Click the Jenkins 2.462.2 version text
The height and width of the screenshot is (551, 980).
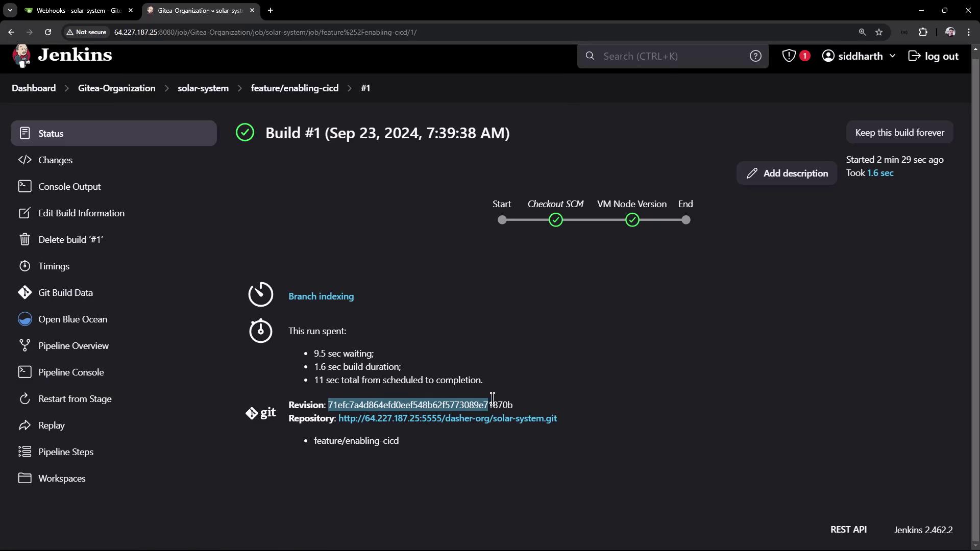pyautogui.click(x=923, y=530)
